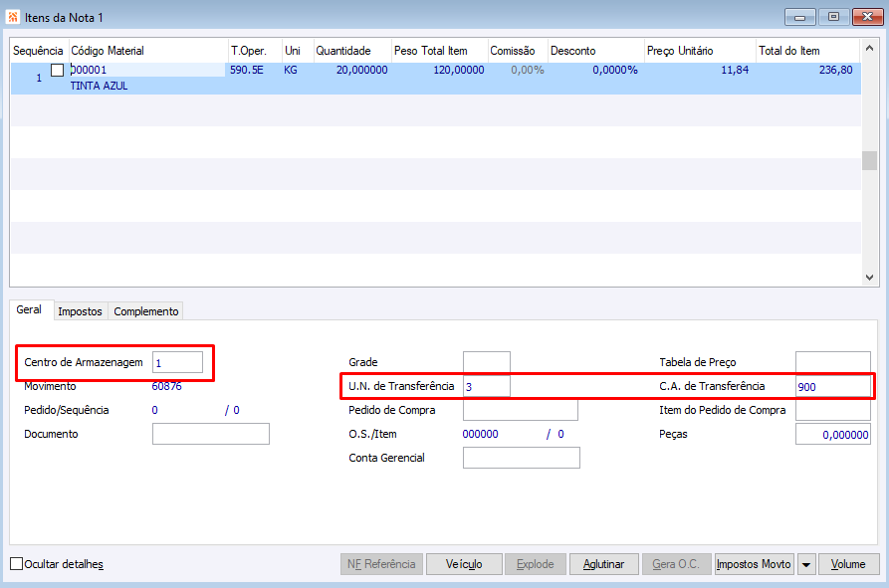Focus the Tabela de Preço field

point(833,362)
